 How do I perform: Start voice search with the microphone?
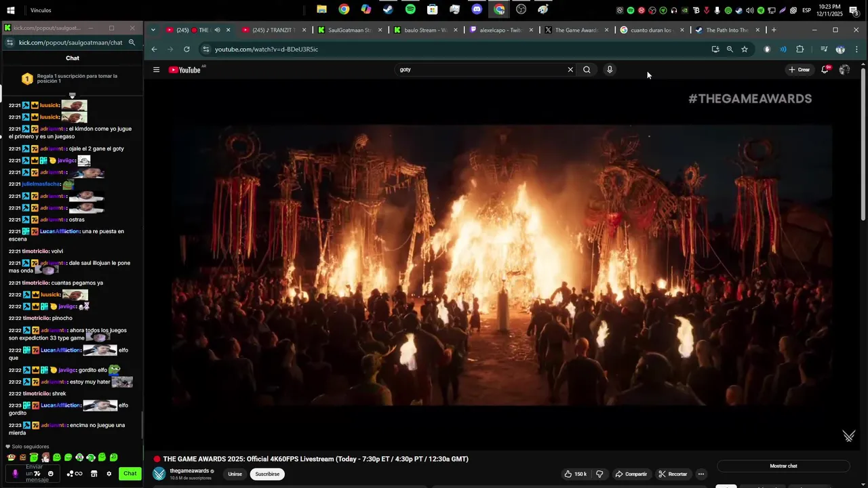click(x=610, y=69)
